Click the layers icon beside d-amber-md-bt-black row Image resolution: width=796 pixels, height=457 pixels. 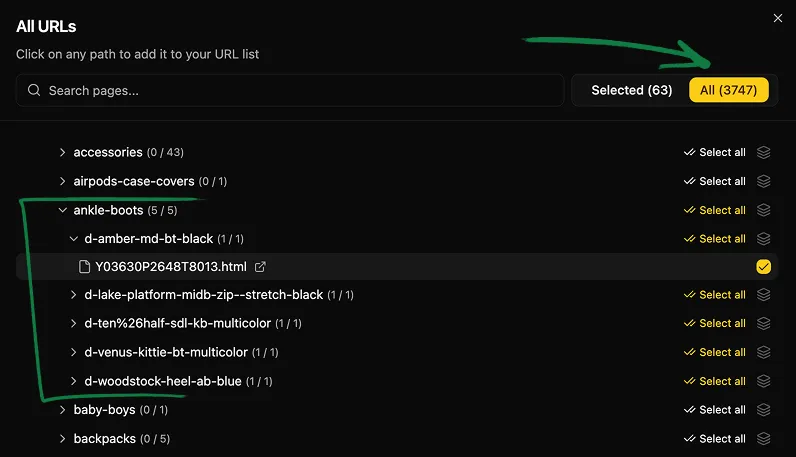tap(764, 239)
